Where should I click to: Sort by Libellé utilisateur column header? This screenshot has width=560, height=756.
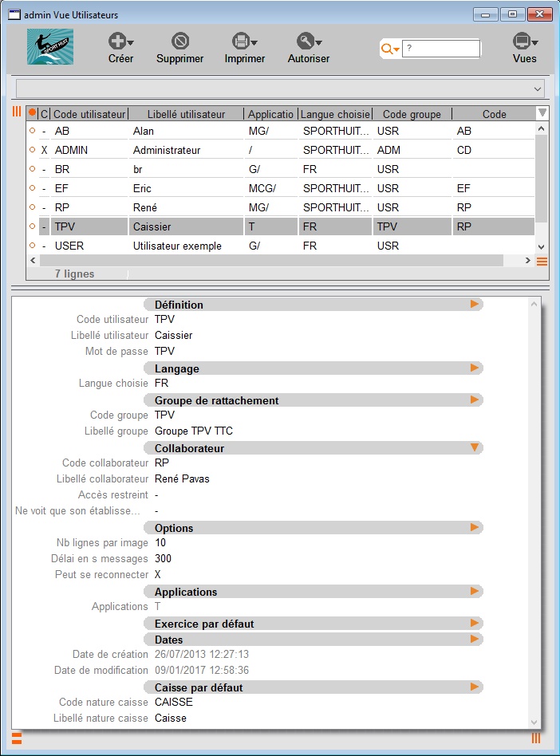tap(186, 114)
